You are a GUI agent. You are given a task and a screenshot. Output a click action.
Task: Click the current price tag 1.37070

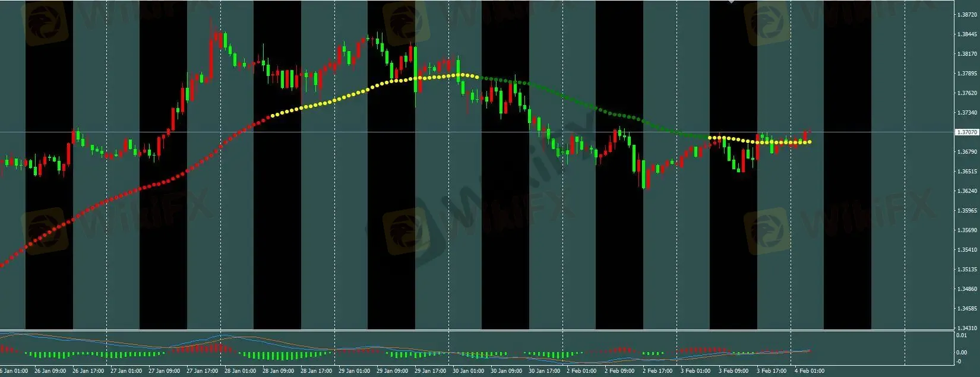965,132
